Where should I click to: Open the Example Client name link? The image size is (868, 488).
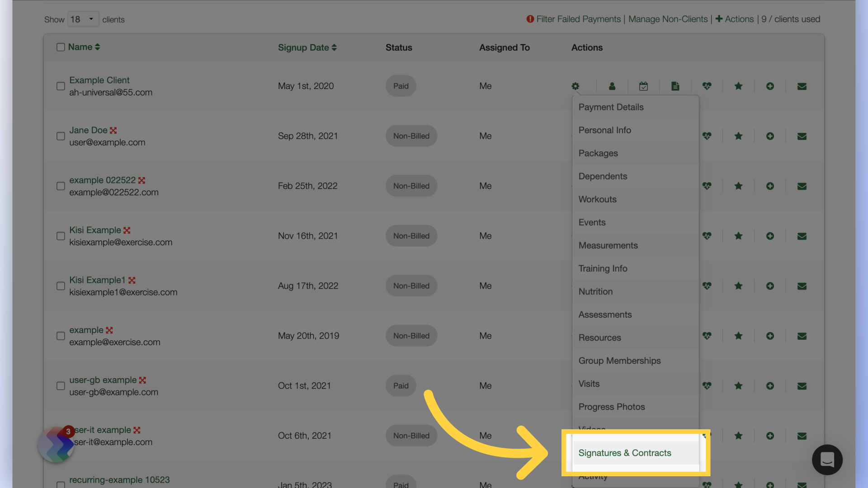(x=99, y=80)
